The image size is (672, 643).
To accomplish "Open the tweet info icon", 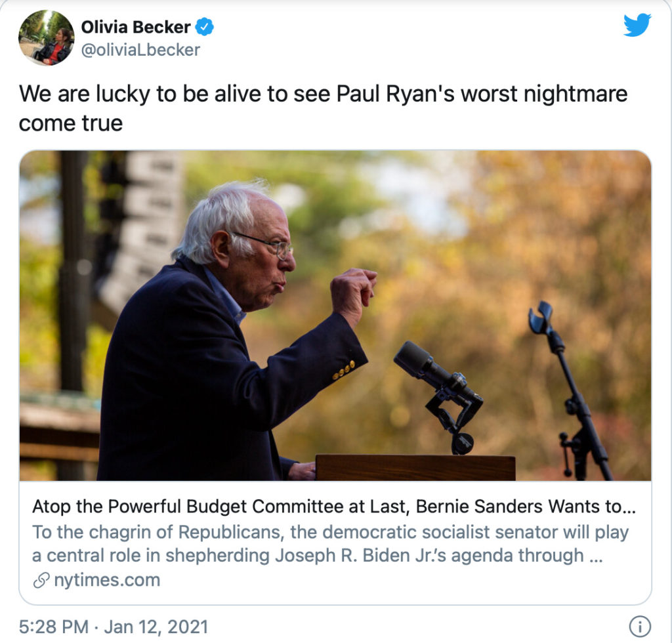I will (640, 627).
